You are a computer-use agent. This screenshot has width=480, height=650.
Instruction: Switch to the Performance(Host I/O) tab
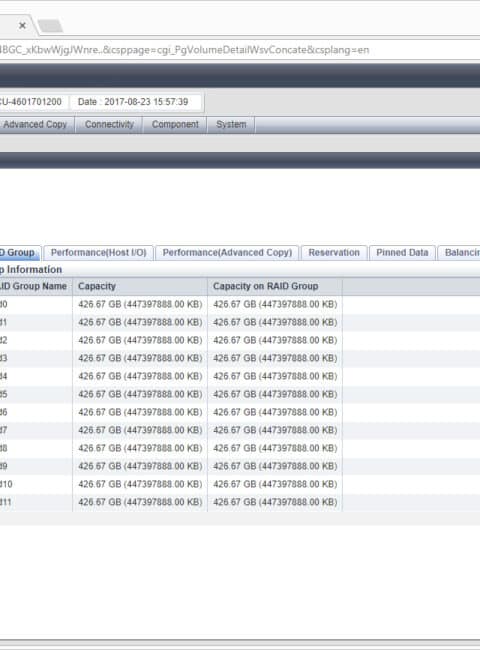click(x=99, y=252)
